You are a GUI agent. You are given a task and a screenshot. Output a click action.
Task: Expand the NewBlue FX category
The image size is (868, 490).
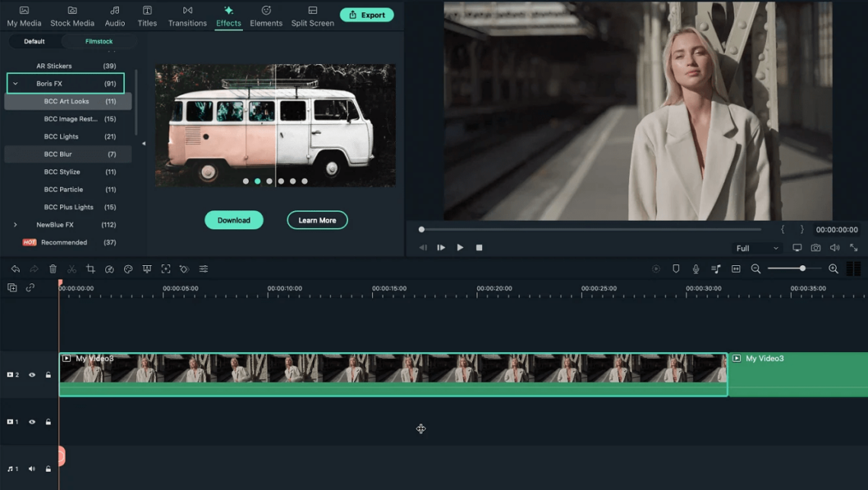[x=14, y=224]
